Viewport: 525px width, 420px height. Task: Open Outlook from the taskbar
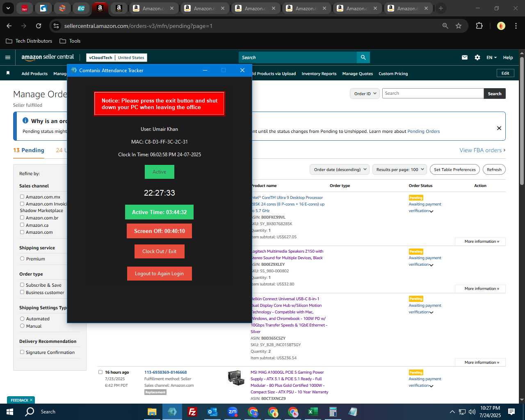point(212,412)
